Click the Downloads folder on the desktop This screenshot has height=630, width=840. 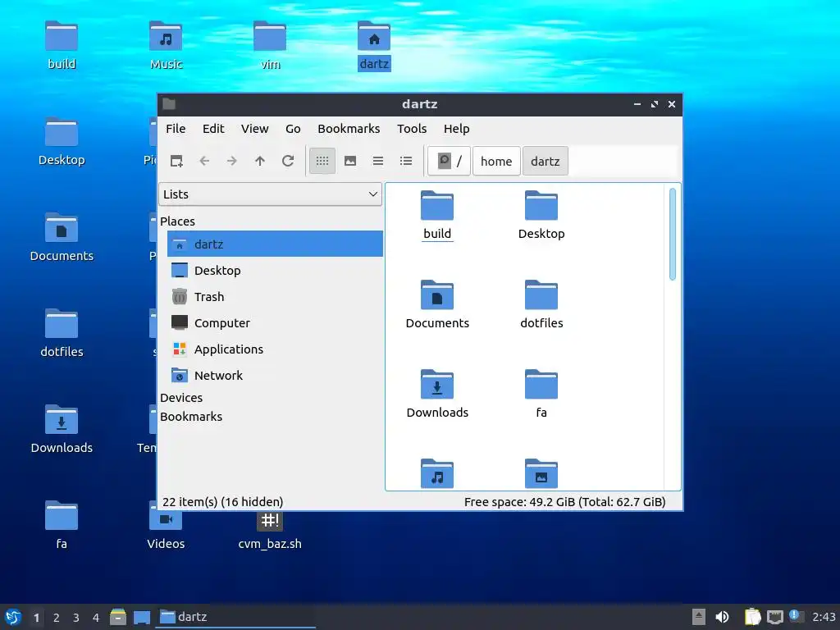click(62, 430)
